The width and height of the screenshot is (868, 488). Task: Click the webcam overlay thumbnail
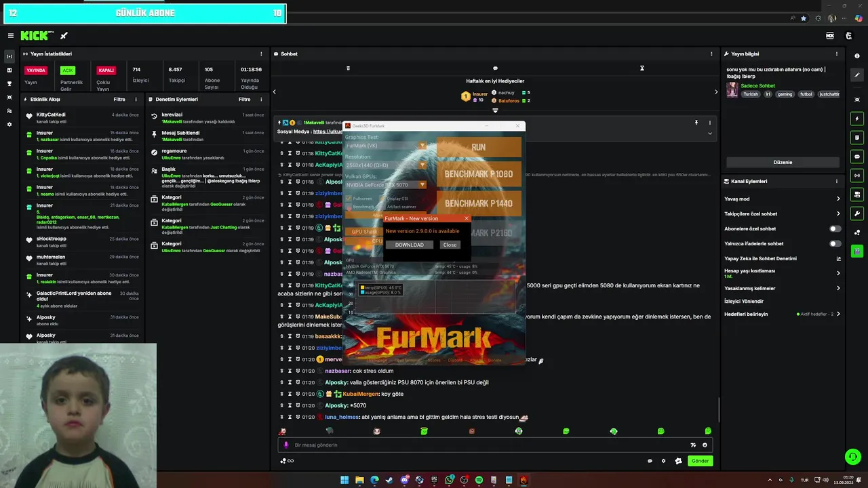(x=78, y=415)
